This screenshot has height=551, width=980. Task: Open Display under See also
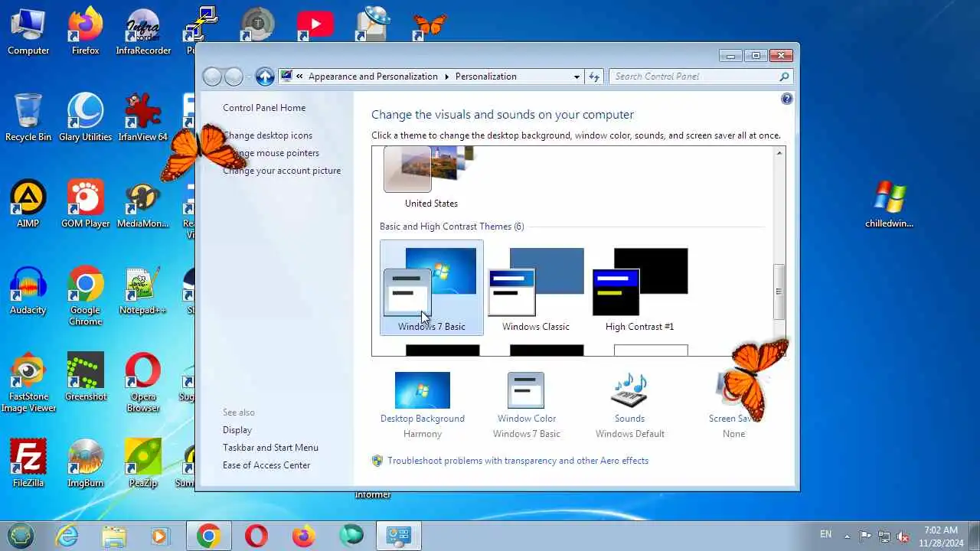pos(237,430)
